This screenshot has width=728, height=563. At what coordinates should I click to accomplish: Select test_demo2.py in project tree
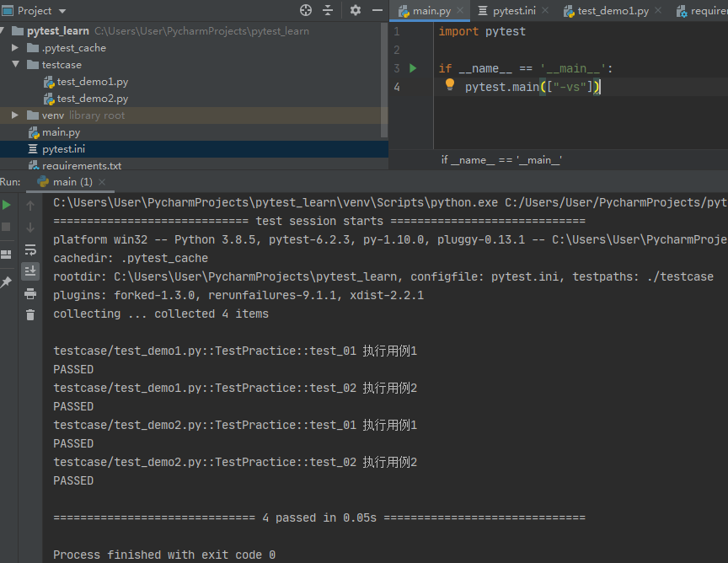tap(93, 99)
